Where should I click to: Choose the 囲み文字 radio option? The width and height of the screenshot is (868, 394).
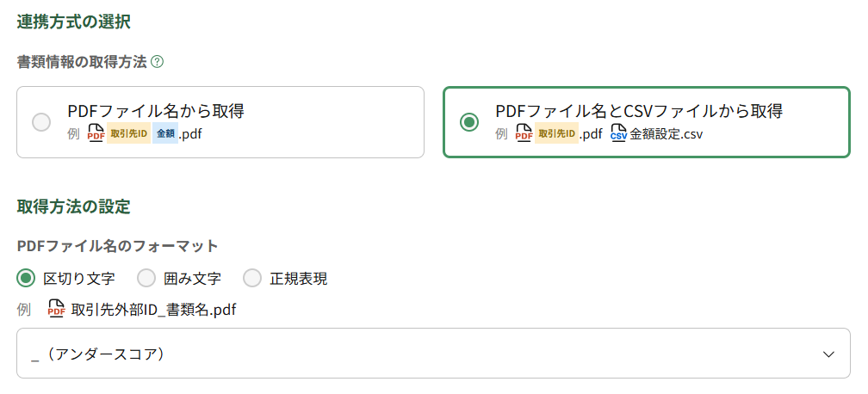146,278
